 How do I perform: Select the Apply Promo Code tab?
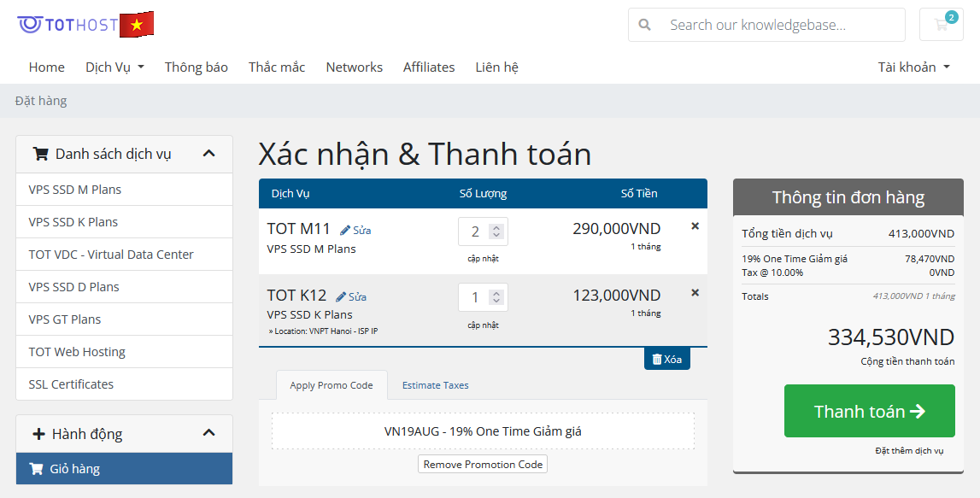pyautogui.click(x=332, y=385)
